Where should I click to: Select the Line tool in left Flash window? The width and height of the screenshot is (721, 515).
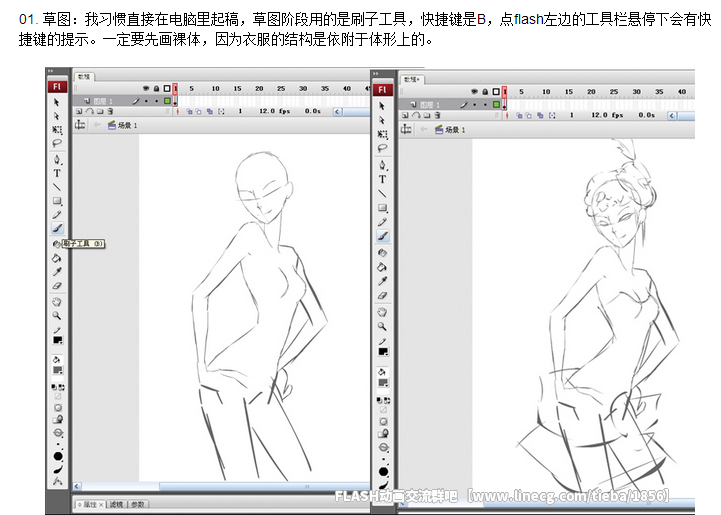tap(57, 187)
